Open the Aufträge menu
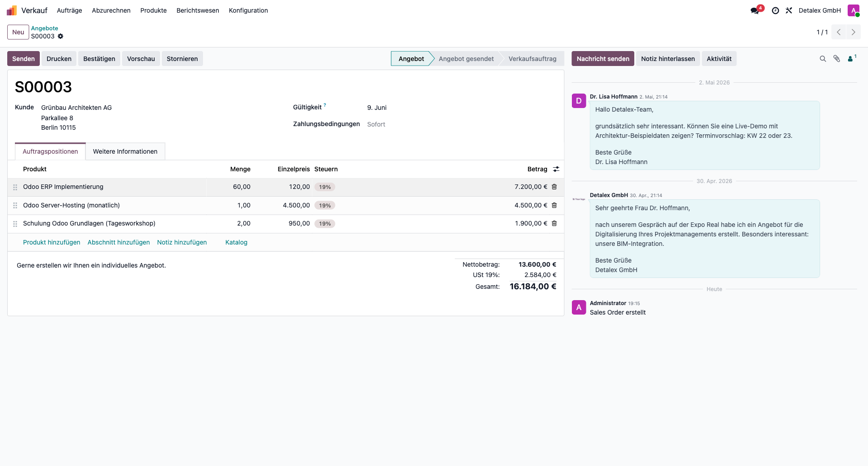Viewport: 868px width, 466px height. 70,10
